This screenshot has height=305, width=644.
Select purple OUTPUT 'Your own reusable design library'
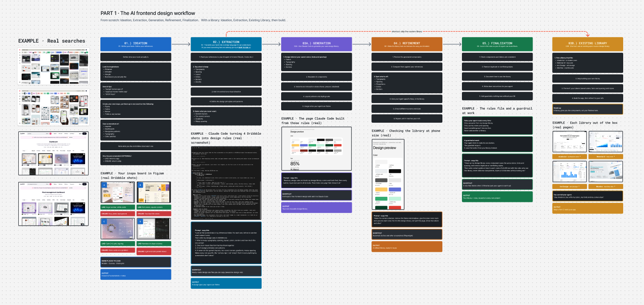pyautogui.click(x=316, y=207)
